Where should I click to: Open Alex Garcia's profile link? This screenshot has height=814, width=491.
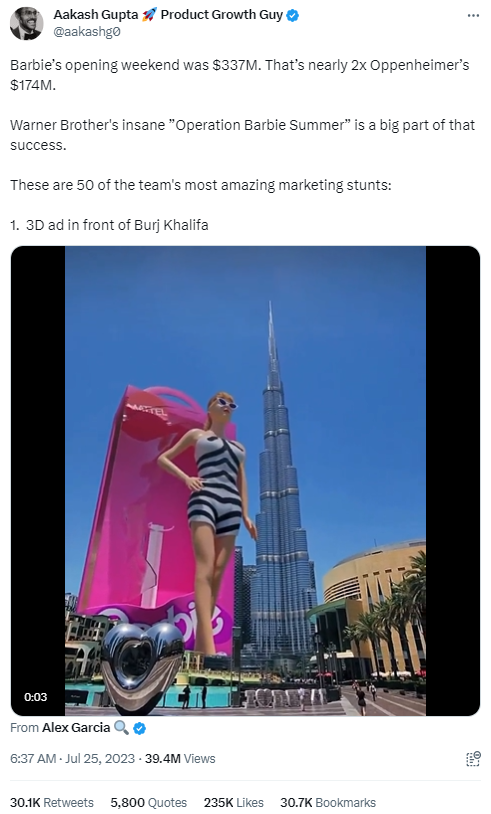pyautogui.click(x=76, y=728)
